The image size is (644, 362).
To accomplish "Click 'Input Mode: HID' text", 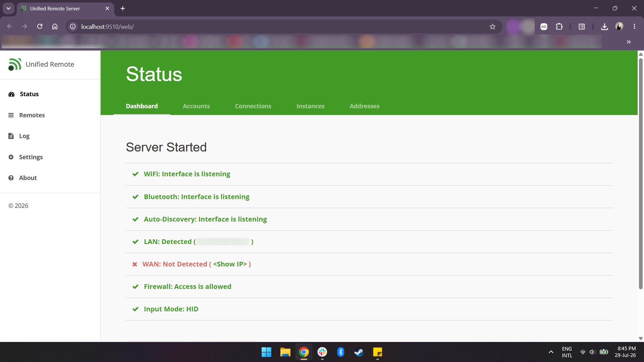I will pos(171,309).
